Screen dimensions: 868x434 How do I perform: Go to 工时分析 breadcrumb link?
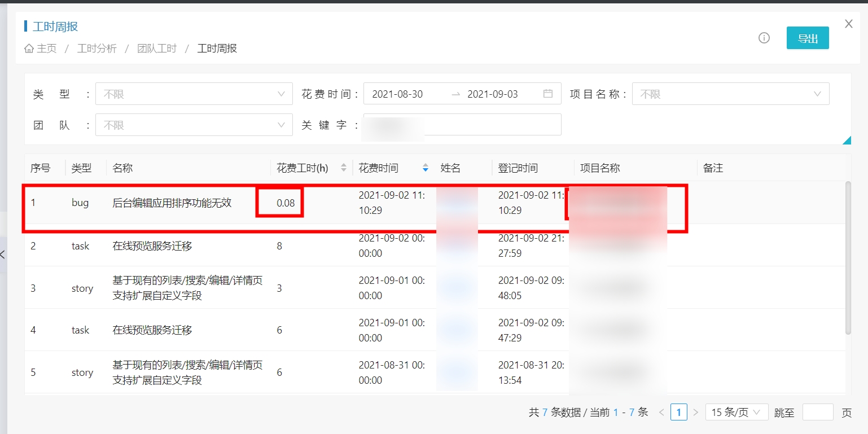click(x=97, y=49)
